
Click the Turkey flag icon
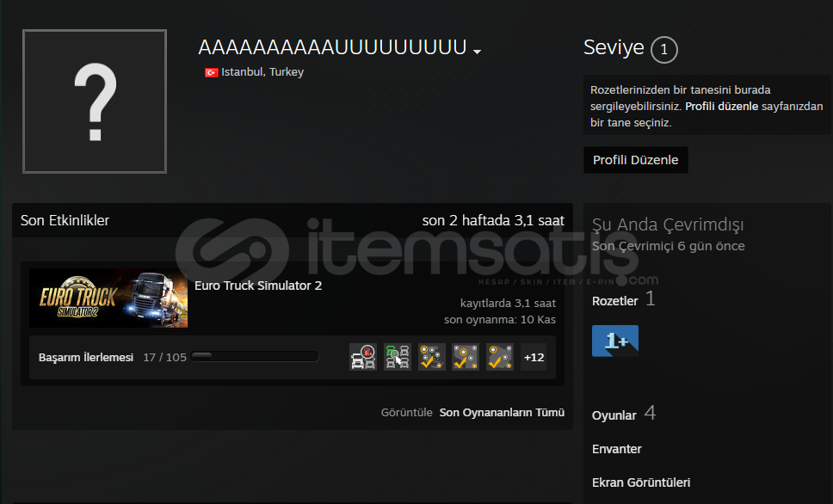212,72
